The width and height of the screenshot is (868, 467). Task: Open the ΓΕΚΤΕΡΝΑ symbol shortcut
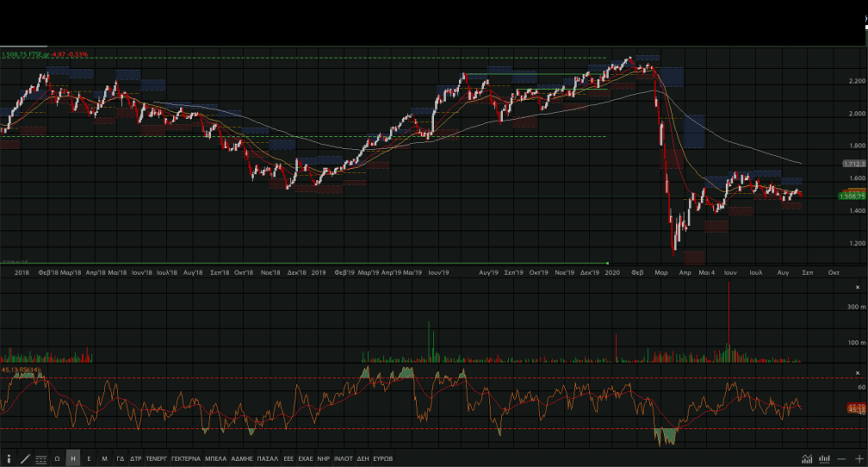186,459
